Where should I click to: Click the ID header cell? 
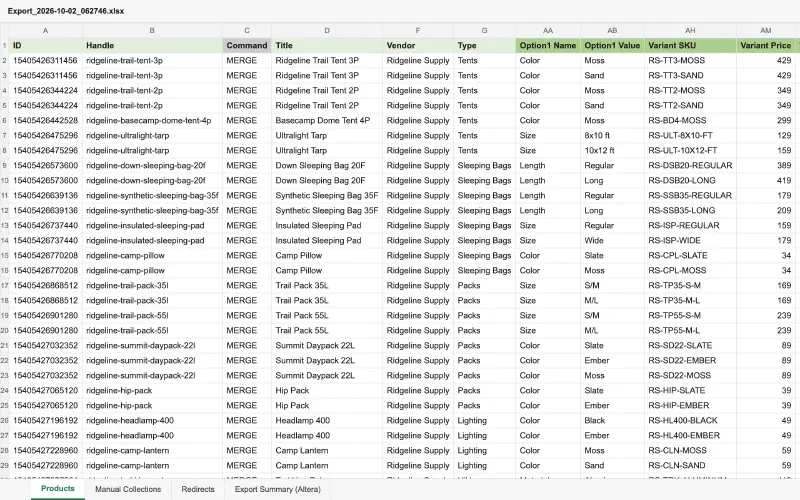45,45
